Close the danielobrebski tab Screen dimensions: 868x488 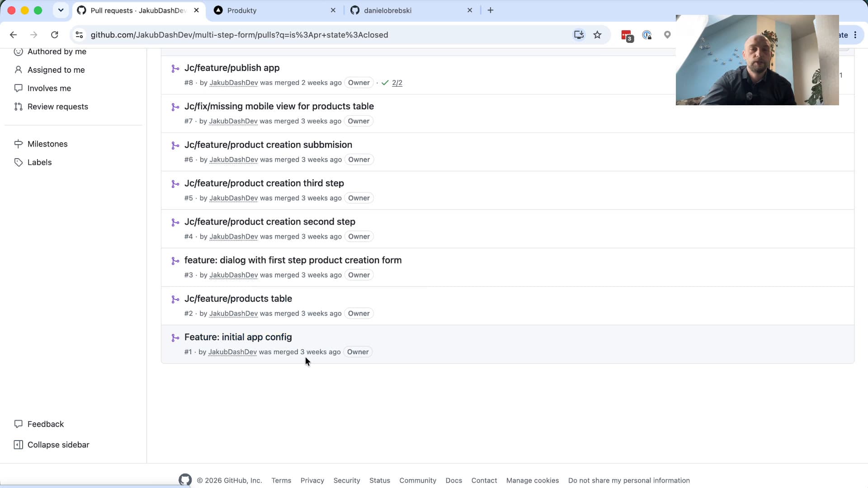(470, 10)
